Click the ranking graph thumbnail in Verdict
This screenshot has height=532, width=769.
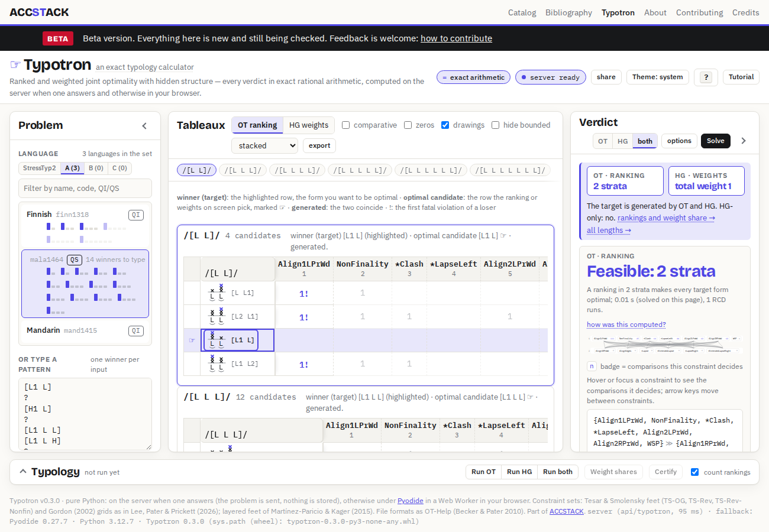click(x=664, y=345)
